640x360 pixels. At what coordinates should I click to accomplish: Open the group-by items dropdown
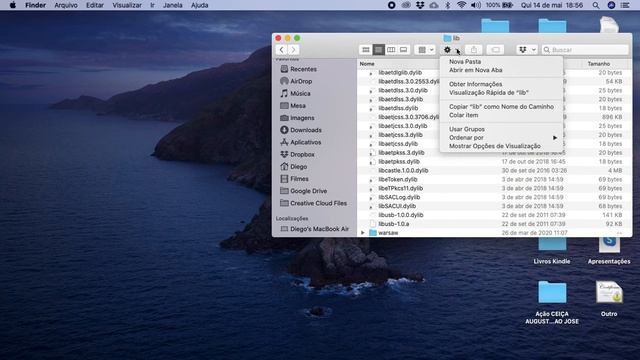(x=425, y=50)
